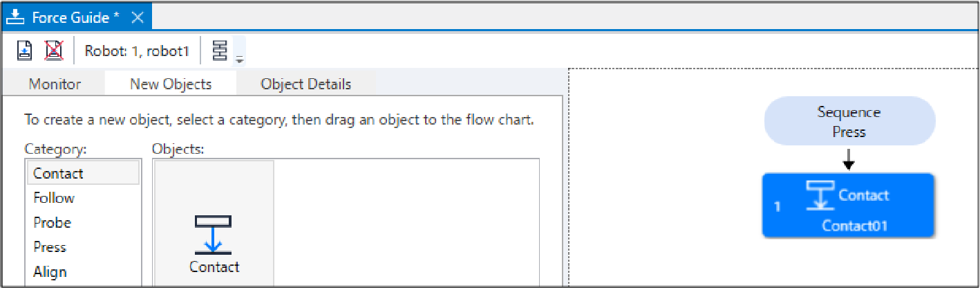Switch to the Monitor tab

click(55, 84)
